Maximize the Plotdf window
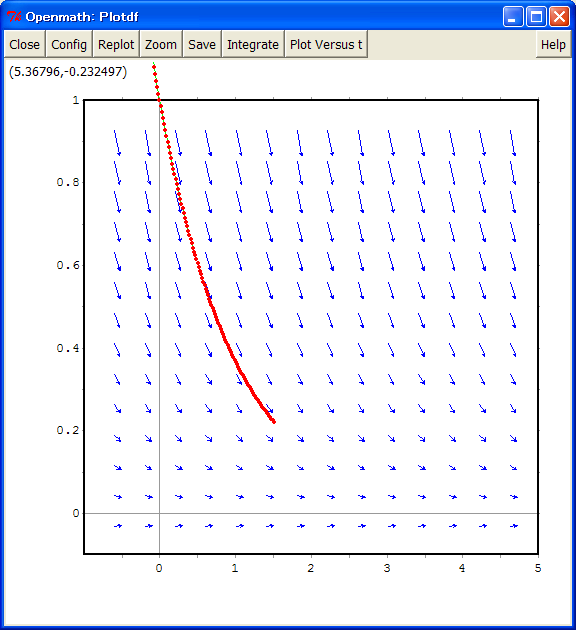 [x=536, y=16]
